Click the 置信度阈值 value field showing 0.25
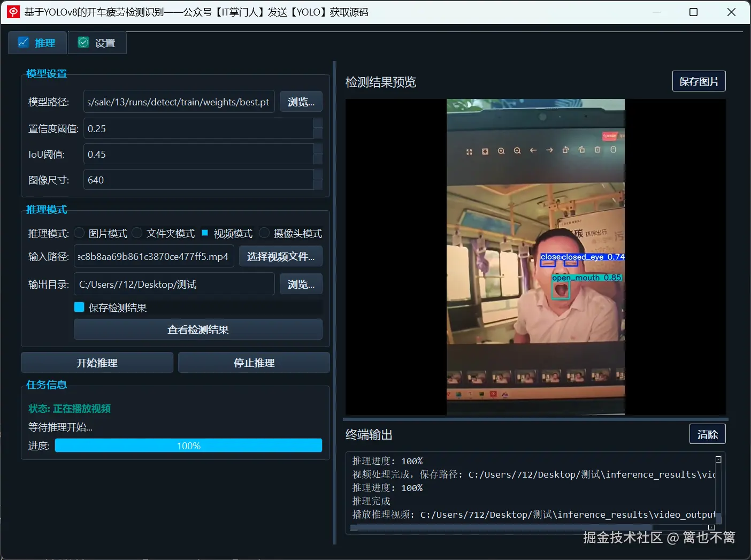The height and width of the screenshot is (560, 751). pos(198,128)
